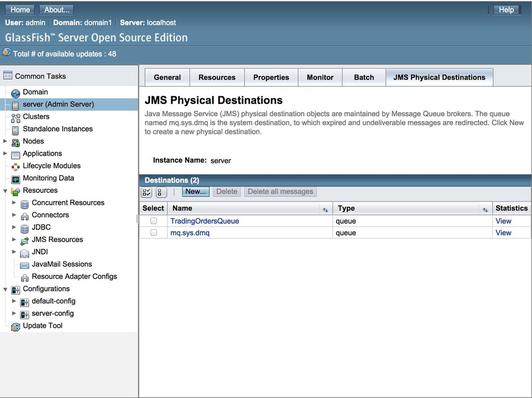532x398 pixels.
Task: Click the available updates count link
Action: click(x=65, y=54)
